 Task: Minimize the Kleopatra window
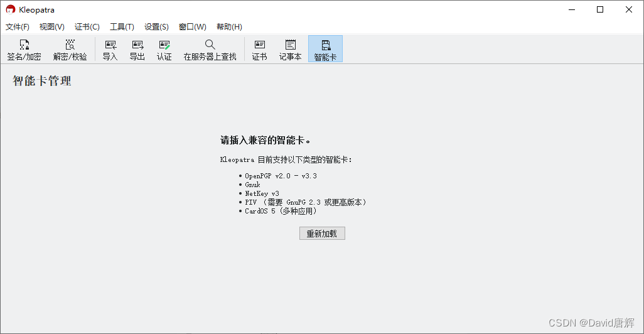572,9
